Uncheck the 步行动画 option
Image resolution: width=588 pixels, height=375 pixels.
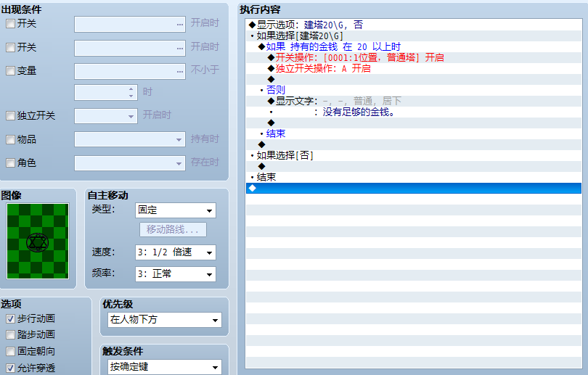(10, 319)
